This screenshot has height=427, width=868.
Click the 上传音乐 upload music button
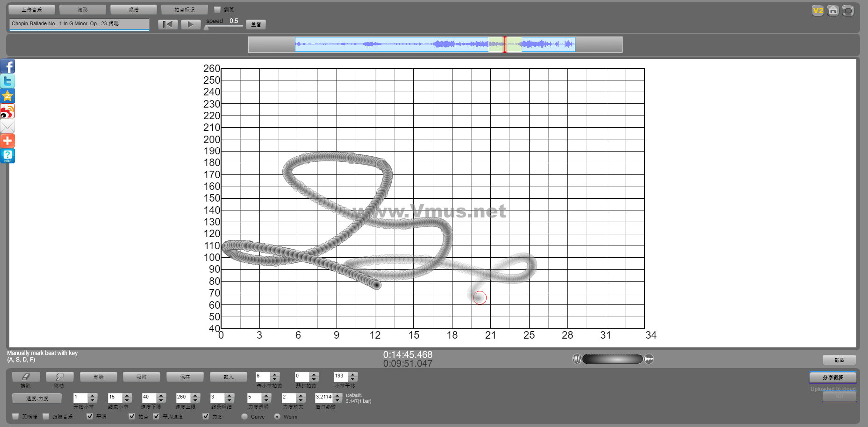32,9
